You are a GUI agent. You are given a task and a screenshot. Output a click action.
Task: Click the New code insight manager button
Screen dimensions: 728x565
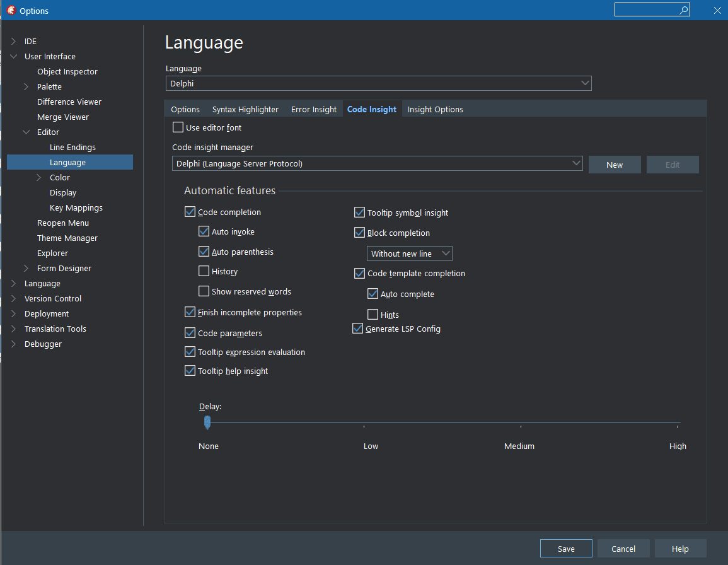click(x=614, y=164)
